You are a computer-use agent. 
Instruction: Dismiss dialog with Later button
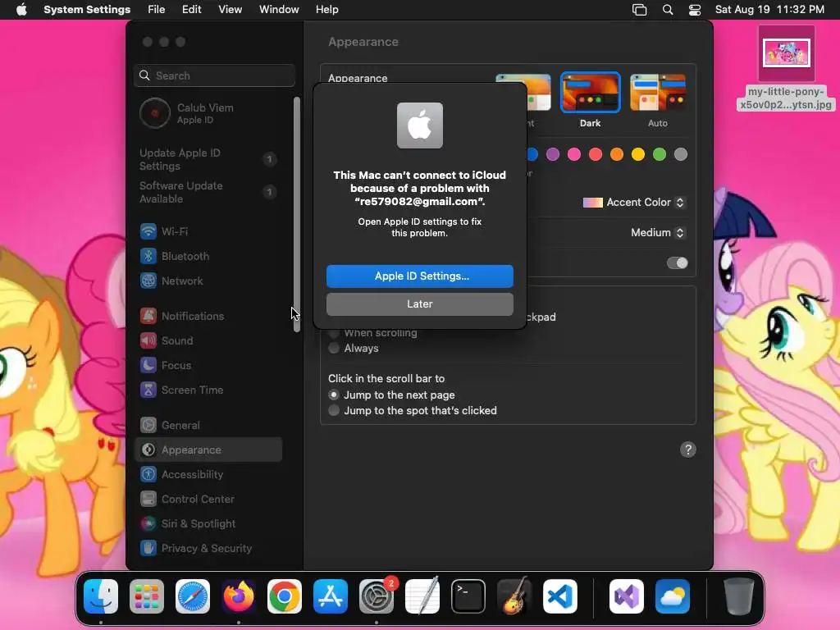coord(420,304)
